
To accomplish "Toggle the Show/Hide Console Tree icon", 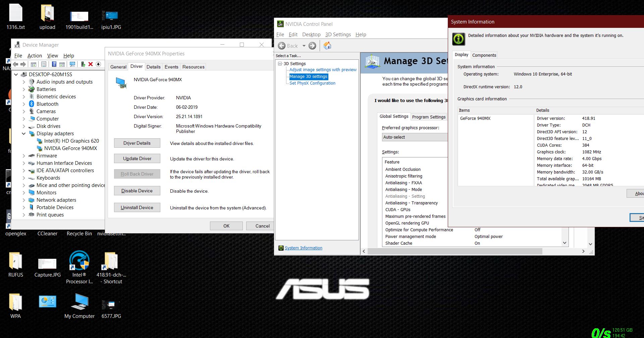I will click(x=34, y=64).
